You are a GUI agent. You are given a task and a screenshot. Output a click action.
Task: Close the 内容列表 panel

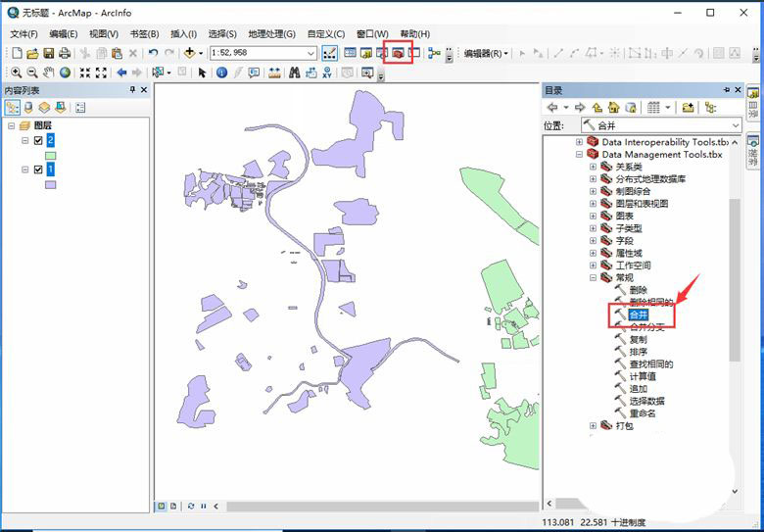144,90
